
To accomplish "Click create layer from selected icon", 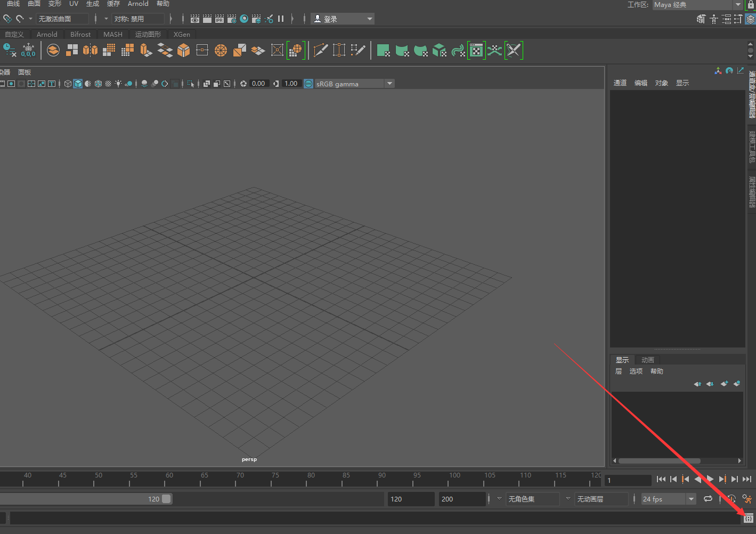I will click(737, 384).
